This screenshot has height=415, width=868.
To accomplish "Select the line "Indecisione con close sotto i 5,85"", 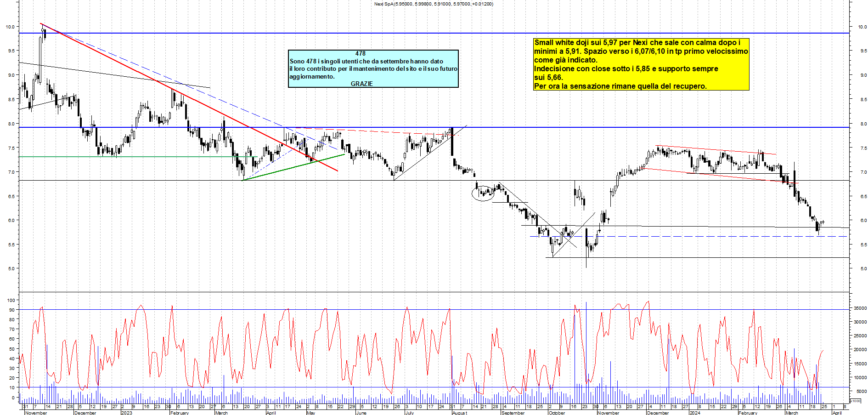I will pos(626,68).
